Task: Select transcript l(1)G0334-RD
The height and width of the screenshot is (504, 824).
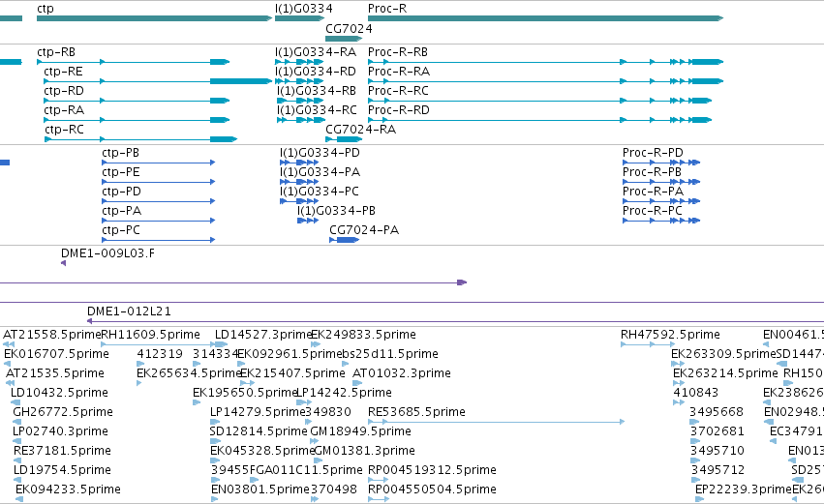Action: pyautogui.click(x=316, y=72)
